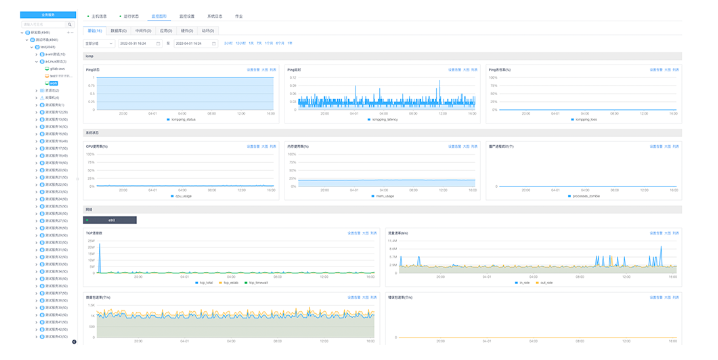
Task: Open calendar icon of start date field
Action: pos(158,44)
